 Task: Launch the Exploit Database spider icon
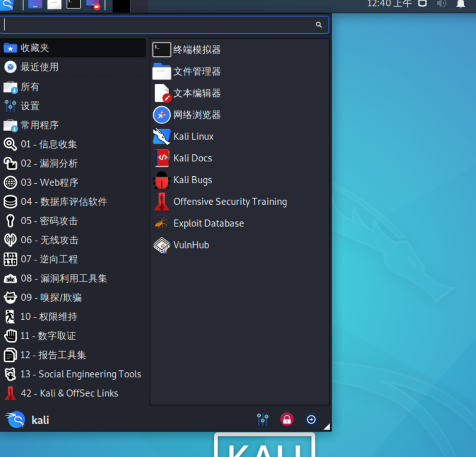tap(161, 224)
